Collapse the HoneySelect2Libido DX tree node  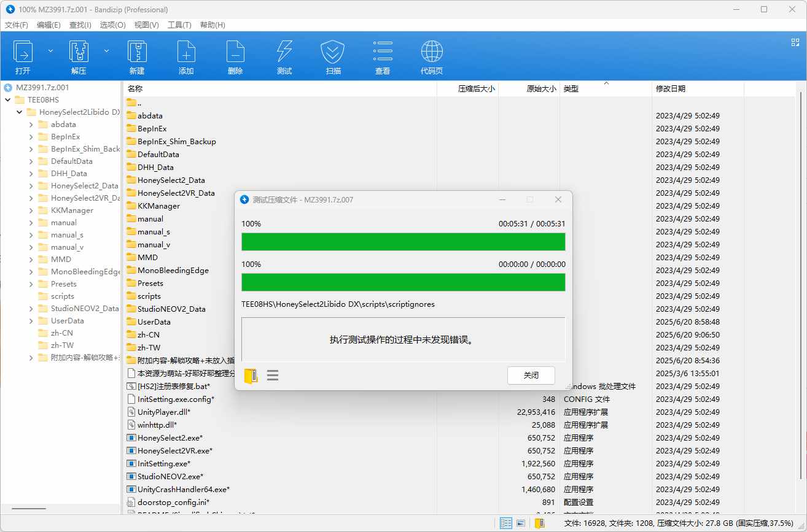point(19,112)
